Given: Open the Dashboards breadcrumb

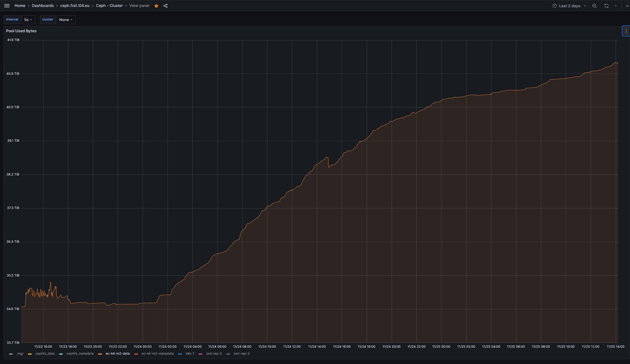Looking at the screenshot, I should (x=43, y=6).
